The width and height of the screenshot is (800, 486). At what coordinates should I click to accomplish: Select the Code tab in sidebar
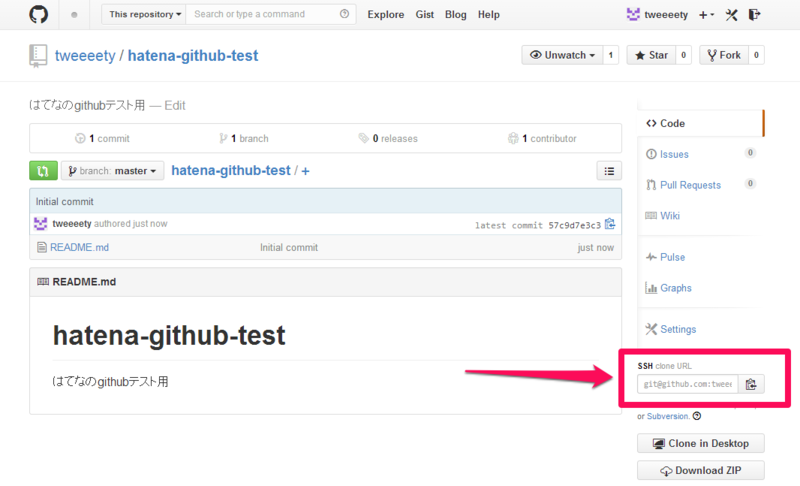coord(700,123)
